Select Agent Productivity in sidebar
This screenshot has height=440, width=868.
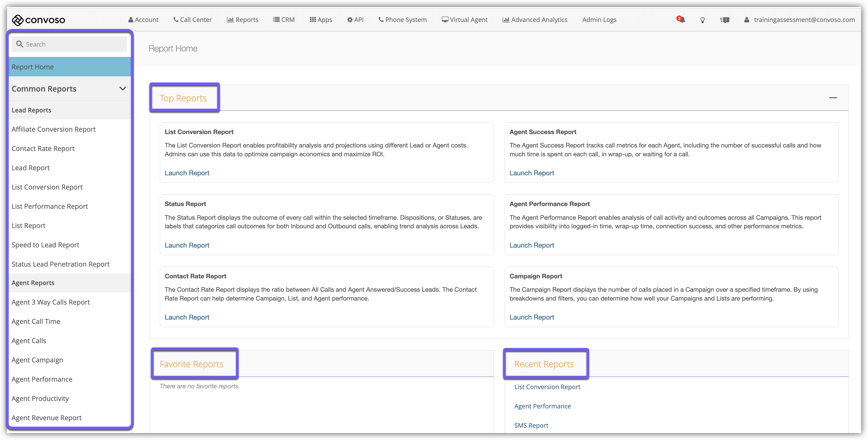(x=40, y=398)
